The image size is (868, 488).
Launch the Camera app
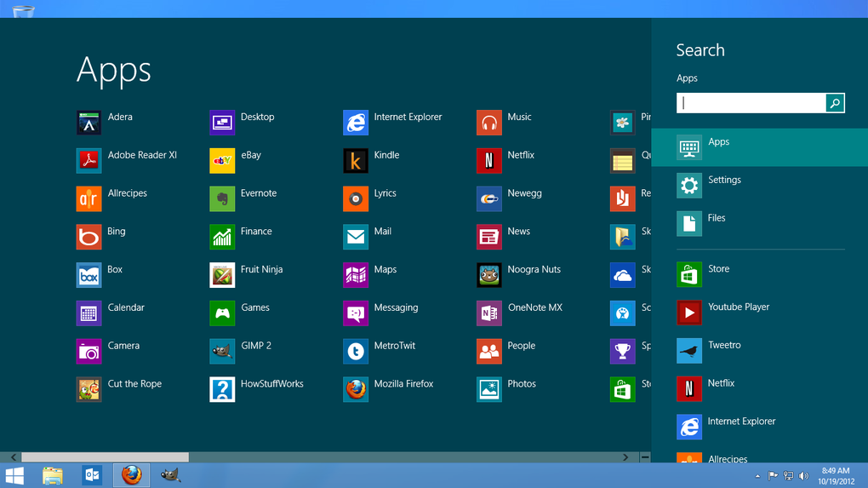[x=89, y=352]
